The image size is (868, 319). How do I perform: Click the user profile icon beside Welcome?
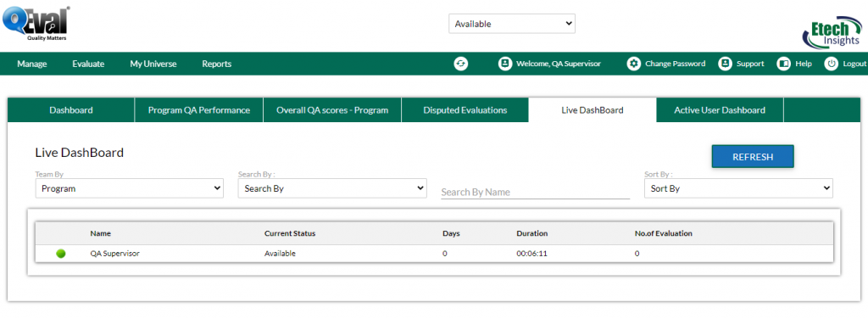(x=504, y=64)
